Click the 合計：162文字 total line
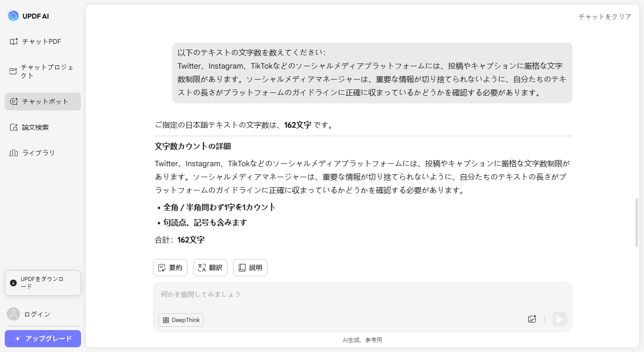The image size is (644, 352). pyautogui.click(x=180, y=240)
